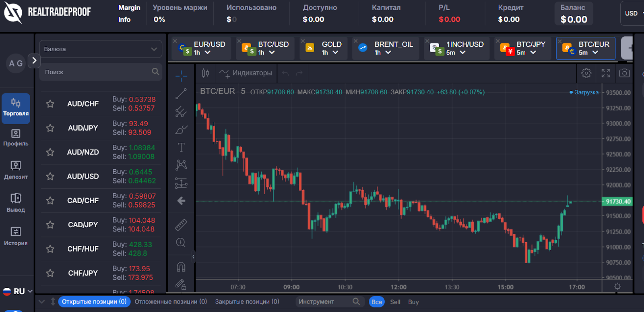Image resolution: width=644 pixels, height=312 pixels.
Task: Click the search magnifier in Поиск field
Action: coord(155,72)
